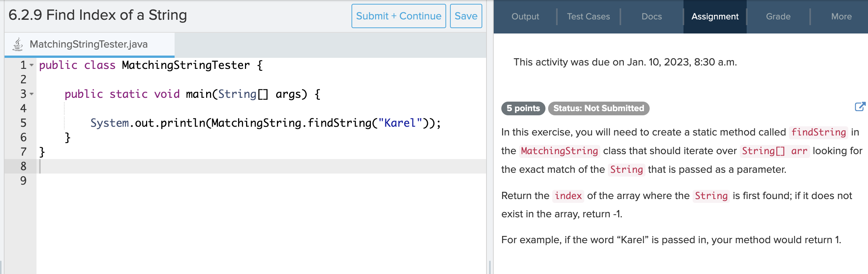Click 'MatchingStringTester' class name on line 1
The height and width of the screenshot is (274, 868).
(x=186, y=65)
